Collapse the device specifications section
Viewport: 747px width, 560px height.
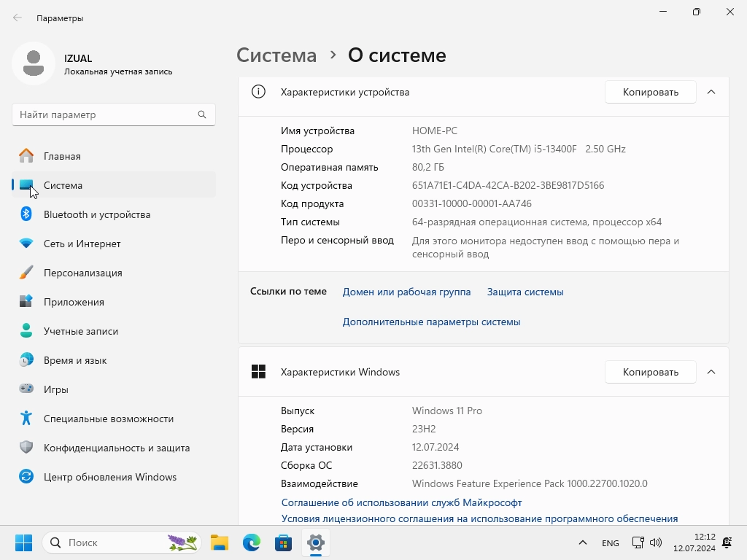tap(711, 92)
